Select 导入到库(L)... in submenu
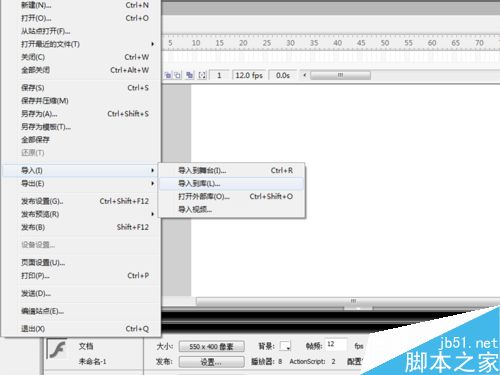 coord(231,183)
